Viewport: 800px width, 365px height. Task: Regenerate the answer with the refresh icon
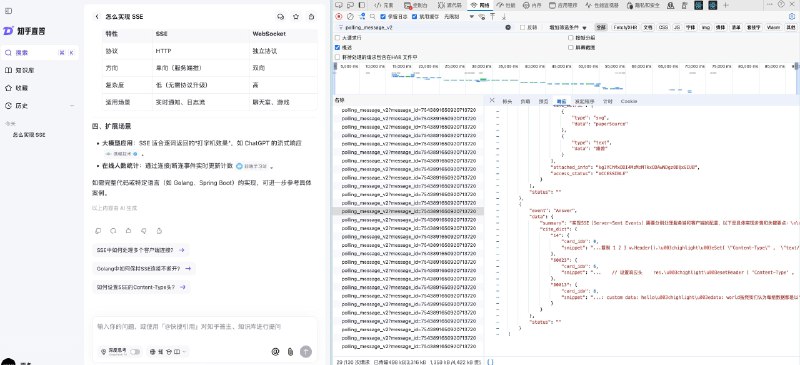pyautogui.click(x=113, y=231)
